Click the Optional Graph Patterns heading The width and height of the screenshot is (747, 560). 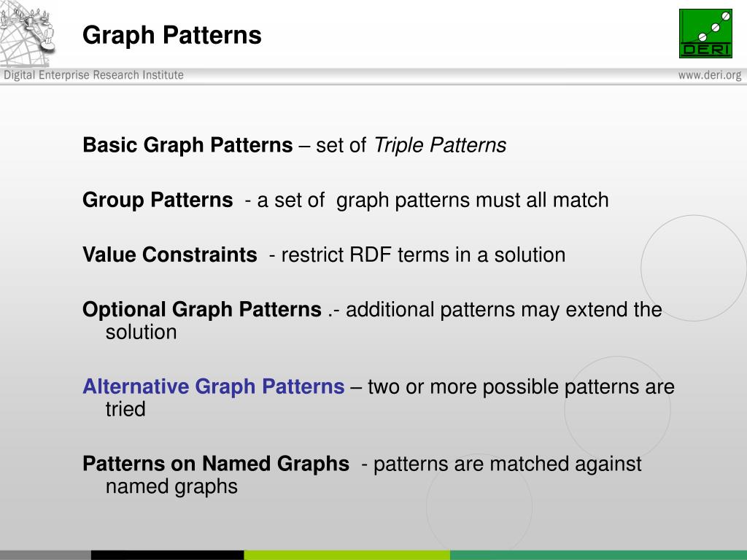point(202,309)
